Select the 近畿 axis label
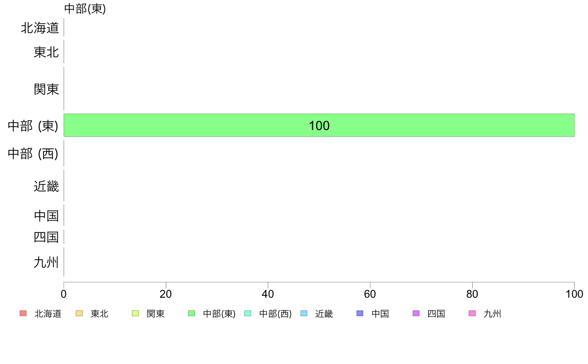588x364 pixels. [x=46, y=186]
